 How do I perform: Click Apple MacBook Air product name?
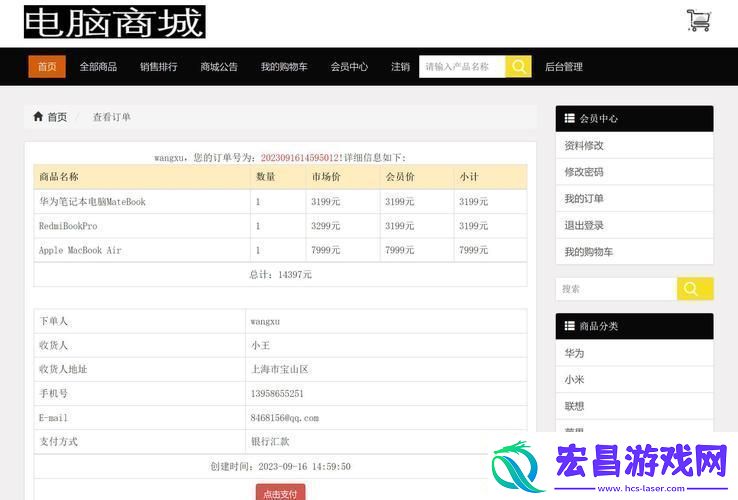(x=80, y=250)
